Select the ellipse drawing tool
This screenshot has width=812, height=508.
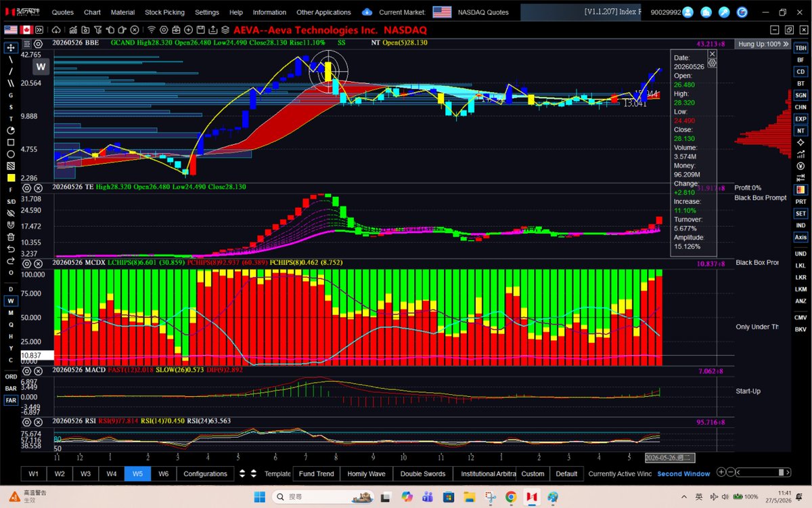point(11,154)
